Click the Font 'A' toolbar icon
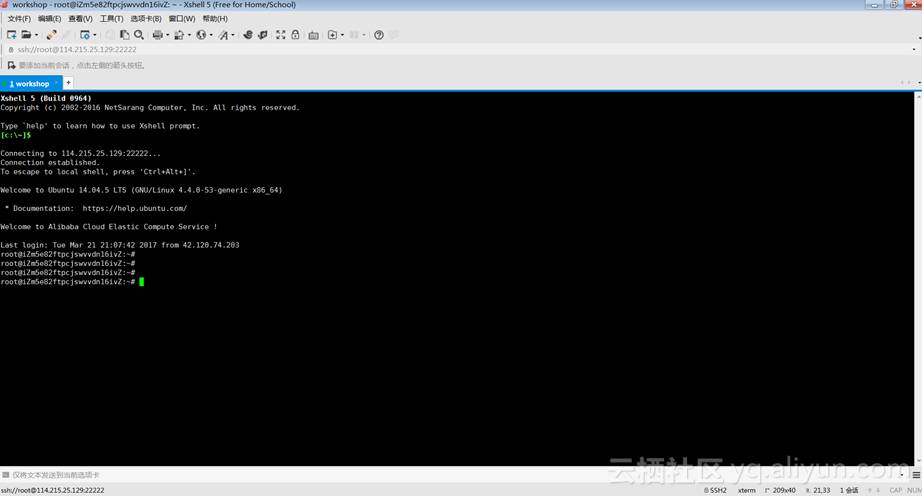 click(223, 35)
